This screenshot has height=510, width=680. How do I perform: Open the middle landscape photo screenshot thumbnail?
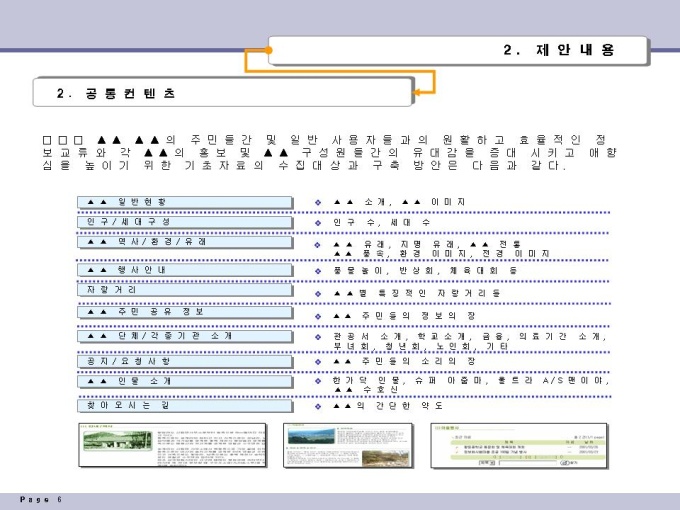[348, 445]
